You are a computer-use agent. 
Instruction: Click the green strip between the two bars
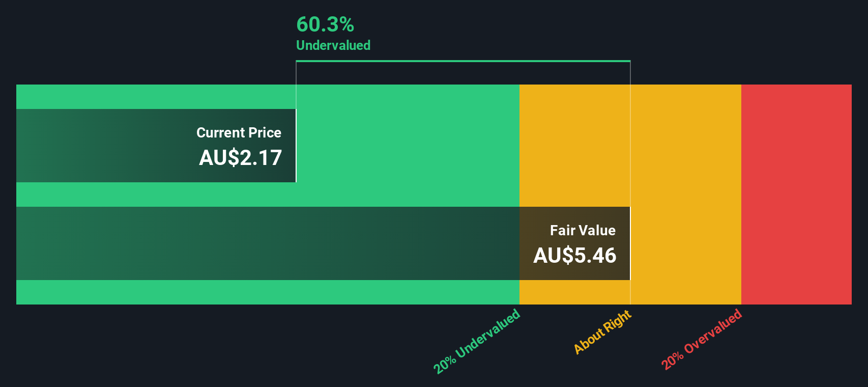point(268,195)
